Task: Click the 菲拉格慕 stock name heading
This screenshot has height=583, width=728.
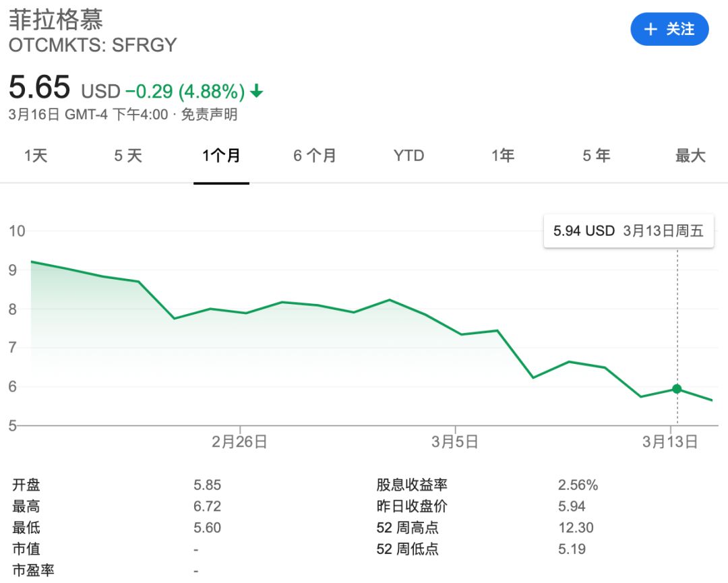Action: (56, 19)
